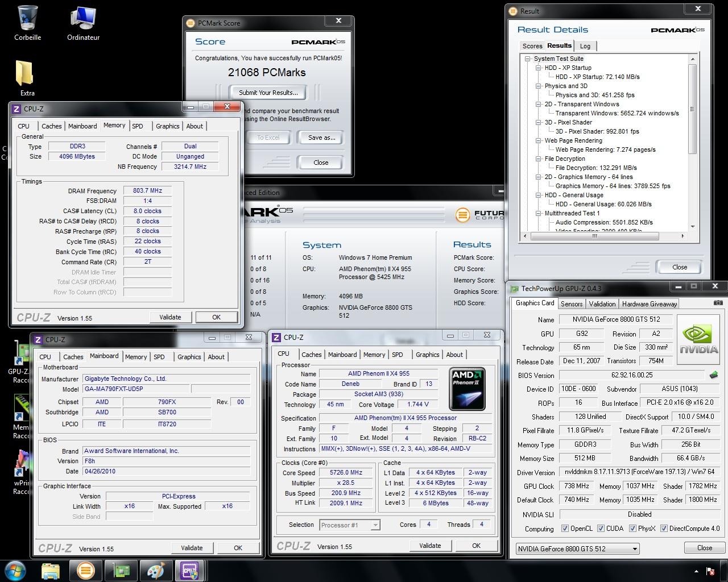Click the Result window orange title icon

[514, 11]
